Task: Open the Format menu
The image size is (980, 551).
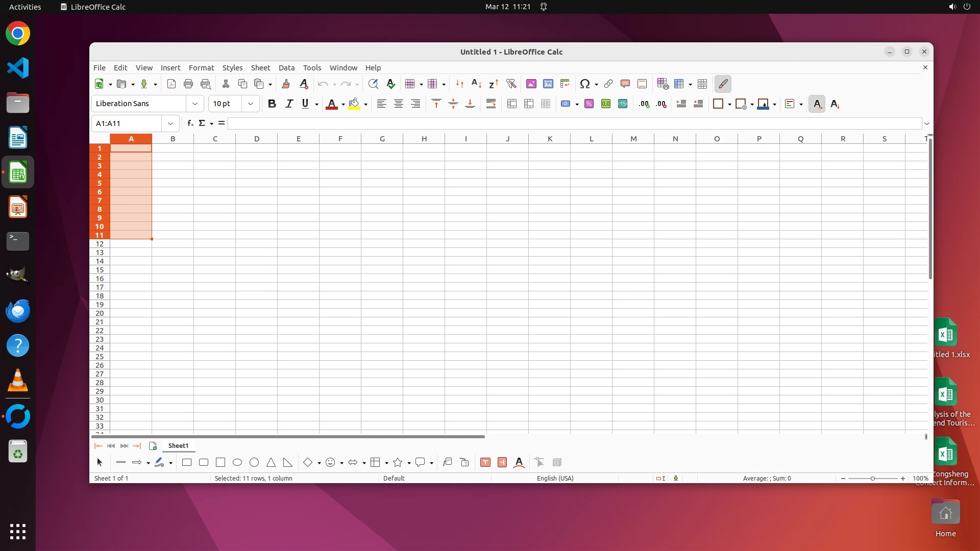Action: 201,68
